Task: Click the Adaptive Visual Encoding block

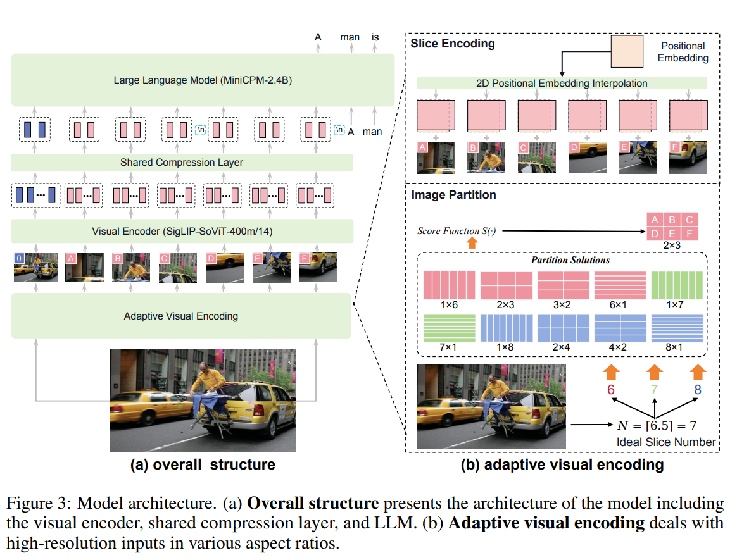Action: coord(181,316)
